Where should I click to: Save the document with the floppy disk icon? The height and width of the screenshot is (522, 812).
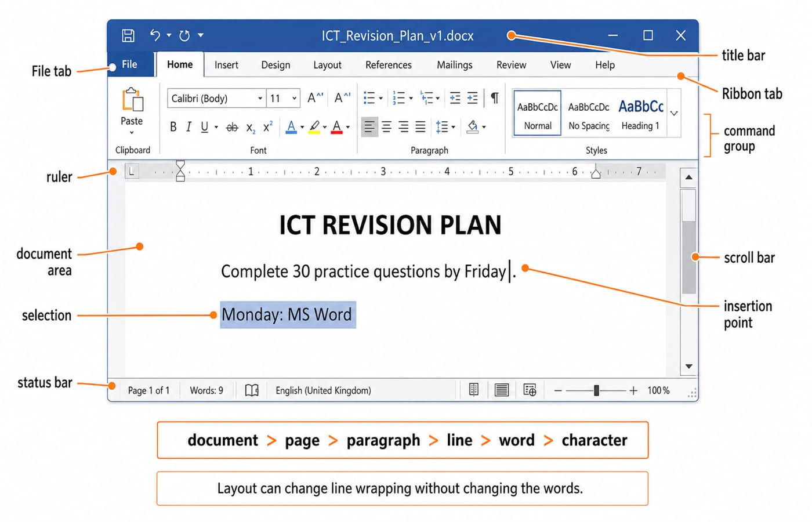128,35
